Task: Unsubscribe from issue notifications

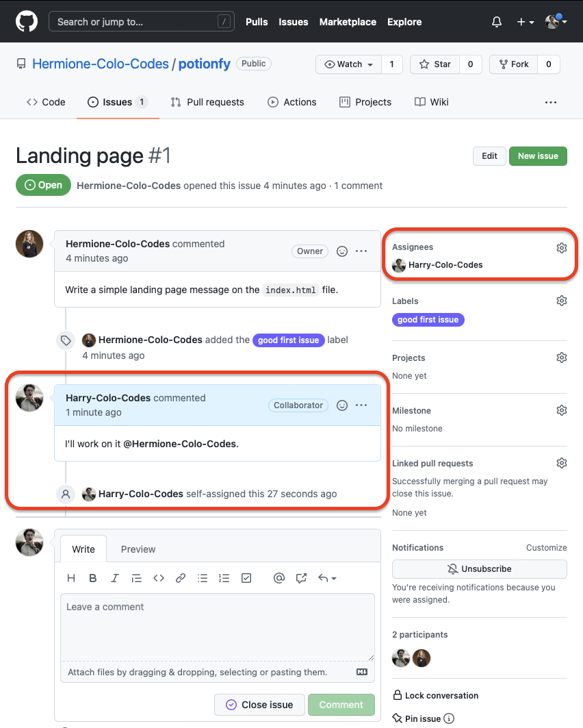Action: point(479,569)
